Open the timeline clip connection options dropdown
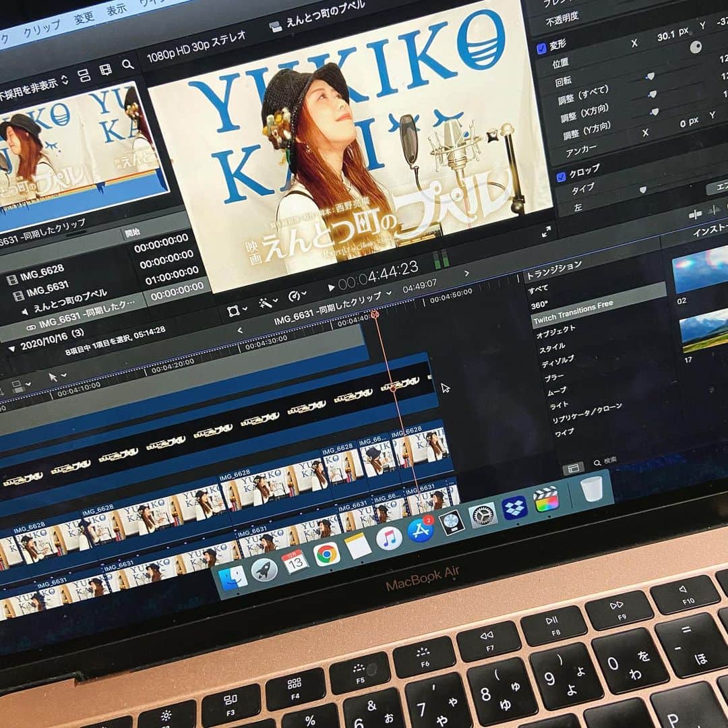Viewport: 728px width, 728px height. (x=21, y=386)
